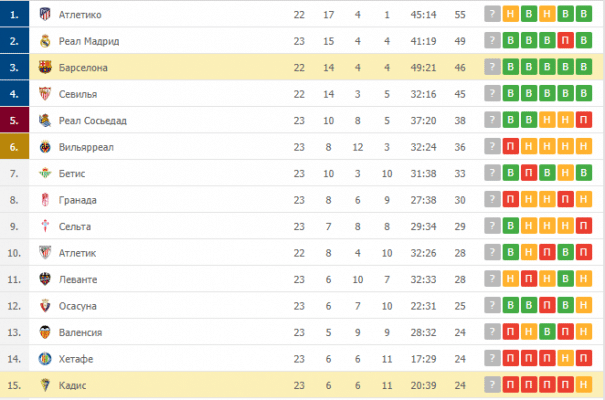This screenshot has height=400, width=605.
Task: Click the Getafe blue crest icon
Action: pyautogui.click(x=45, y=359)
